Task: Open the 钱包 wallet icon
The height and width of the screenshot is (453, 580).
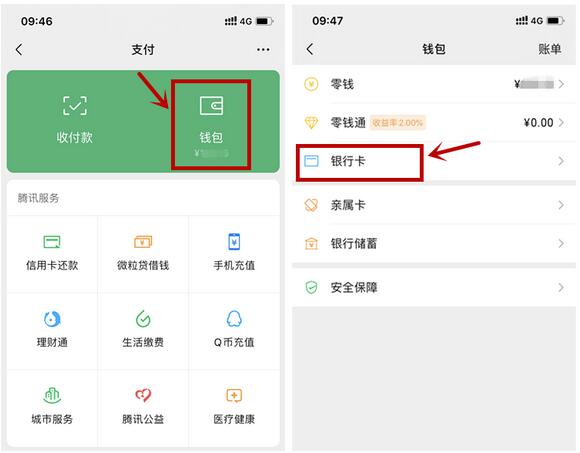Action: [x=211, y=106]
